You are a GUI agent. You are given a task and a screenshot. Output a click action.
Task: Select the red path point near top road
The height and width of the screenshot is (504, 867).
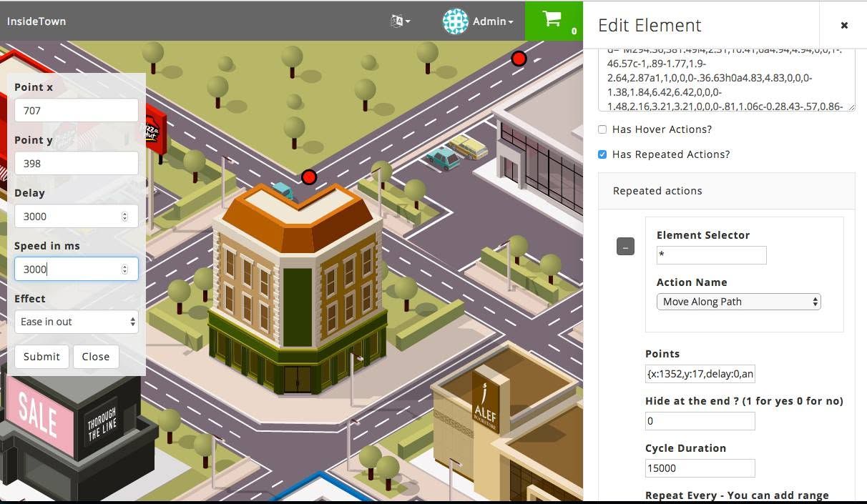tap(519, 59)
